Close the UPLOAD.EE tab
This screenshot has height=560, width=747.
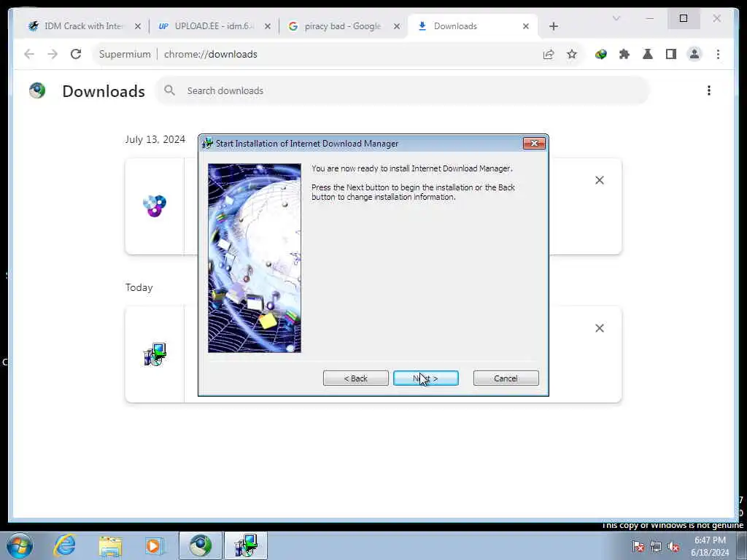click(267, 26)
